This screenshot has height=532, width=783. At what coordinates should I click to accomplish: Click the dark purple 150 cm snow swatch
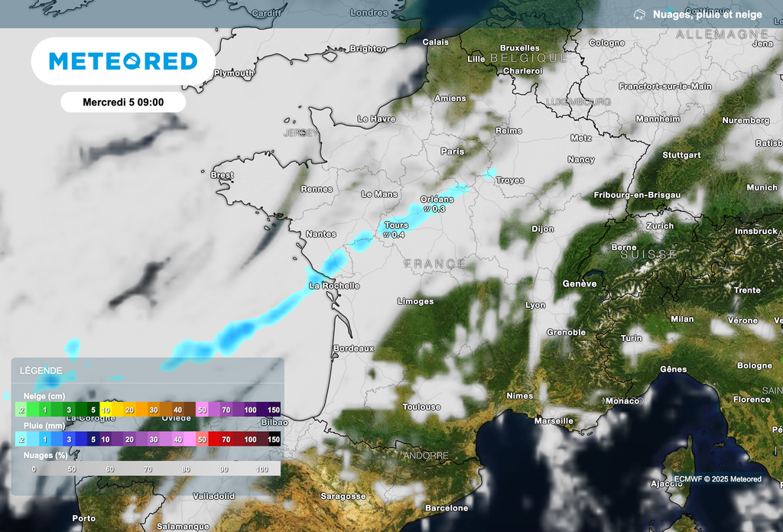(273, 410)
